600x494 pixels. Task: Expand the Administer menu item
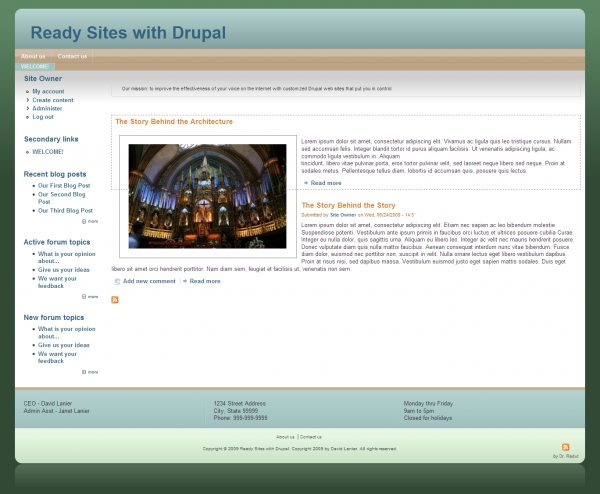tap(47, 108)
